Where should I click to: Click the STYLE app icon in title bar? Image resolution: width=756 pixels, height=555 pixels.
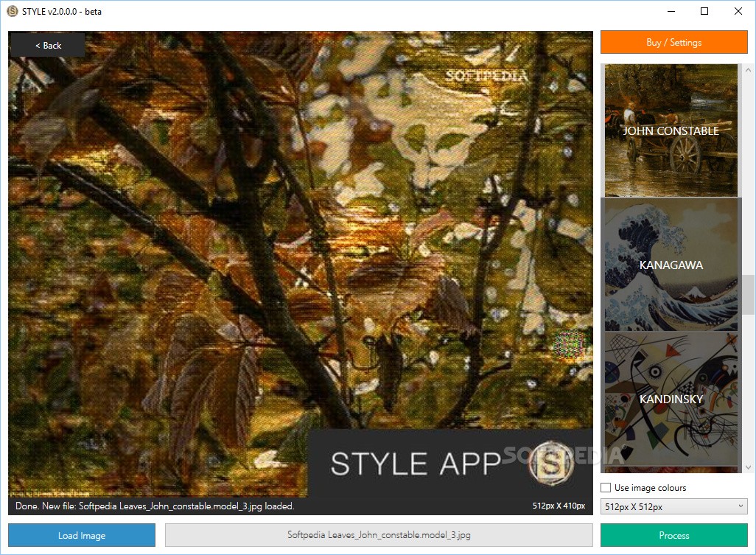point(12,11)
